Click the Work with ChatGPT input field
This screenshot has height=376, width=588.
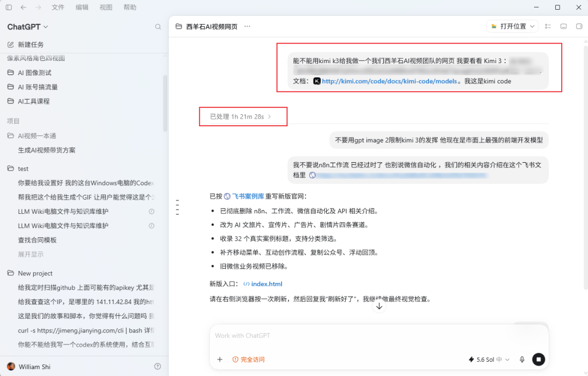tap(379, 336)
